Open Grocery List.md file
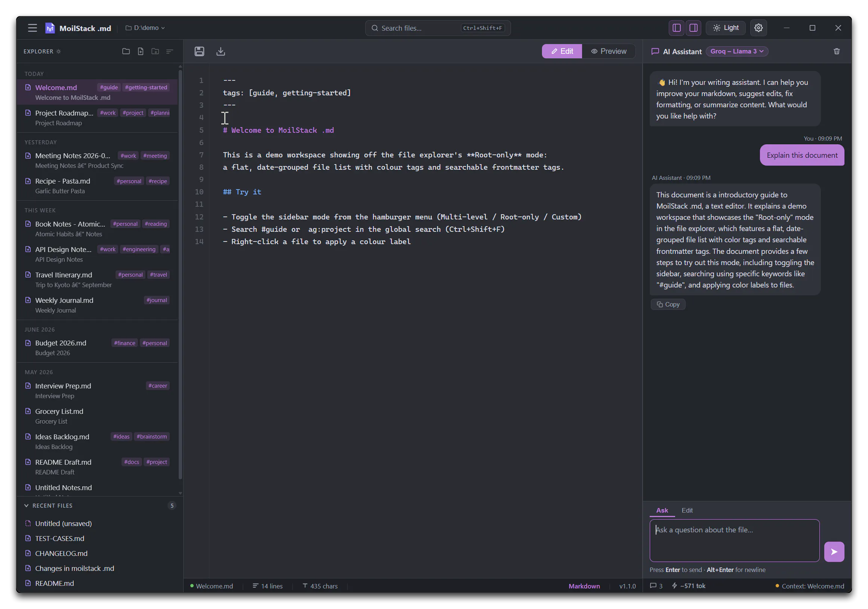 [97, 416]
